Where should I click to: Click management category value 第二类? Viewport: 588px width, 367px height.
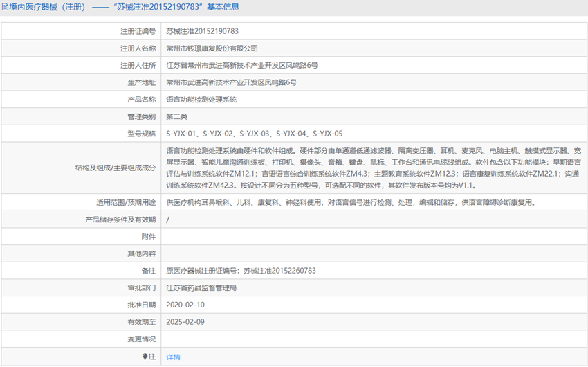(x=176, y=116)
